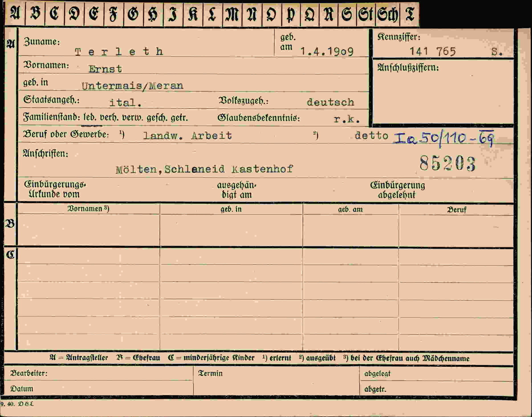The height and width of the screenshot is (417, 532).
Task: Click the birth date '1.4.1909'
Action: [327, 52]
